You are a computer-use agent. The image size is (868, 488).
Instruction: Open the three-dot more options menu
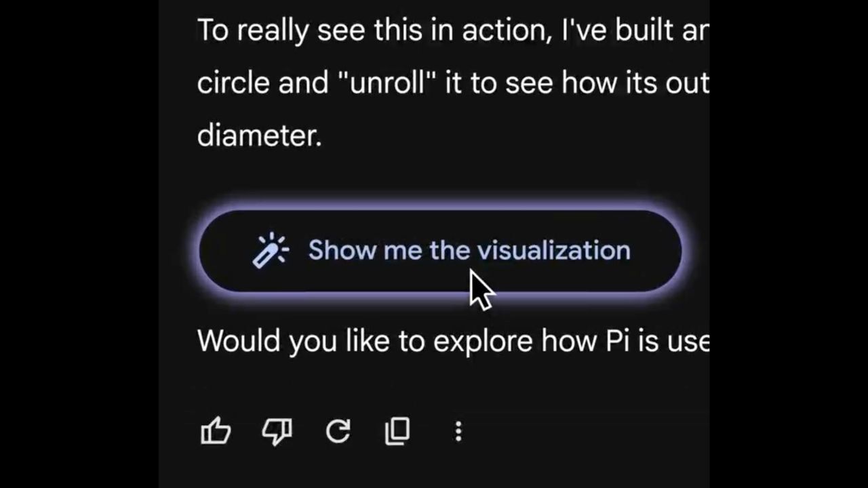458,431
